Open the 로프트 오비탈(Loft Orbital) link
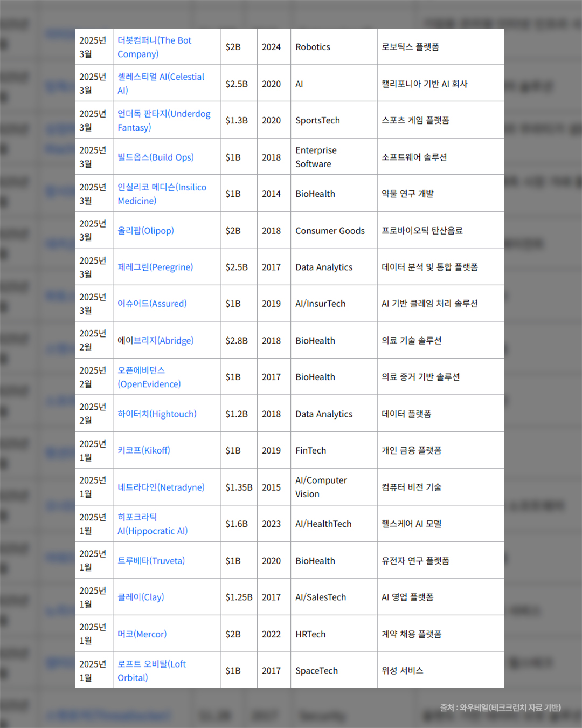Viewport: 582px width, 728px height. (x=151, y=671)
